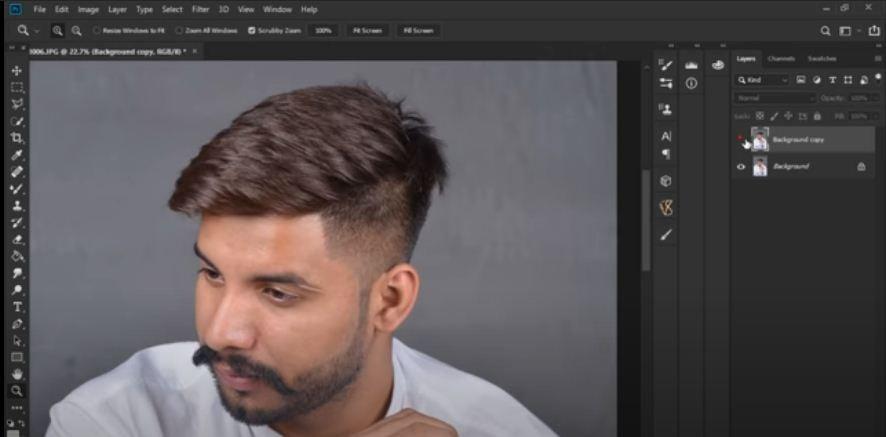Select the Eraser tool

pyautogui.click(x=17, y=240)
